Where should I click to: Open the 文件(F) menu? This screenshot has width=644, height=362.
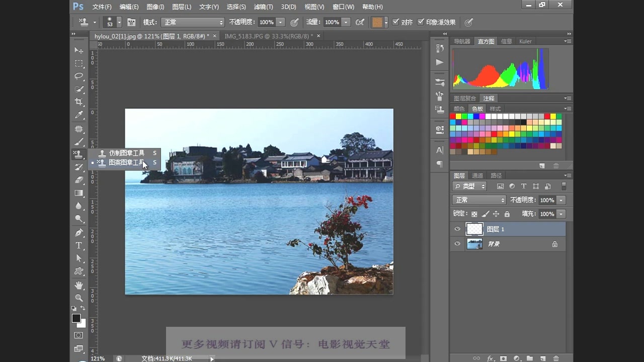(x=102, y=7)
